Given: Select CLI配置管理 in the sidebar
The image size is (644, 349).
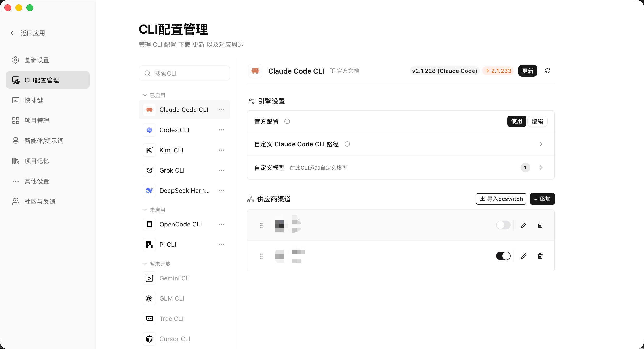Looking at the screenshot, I should point(48,80).
